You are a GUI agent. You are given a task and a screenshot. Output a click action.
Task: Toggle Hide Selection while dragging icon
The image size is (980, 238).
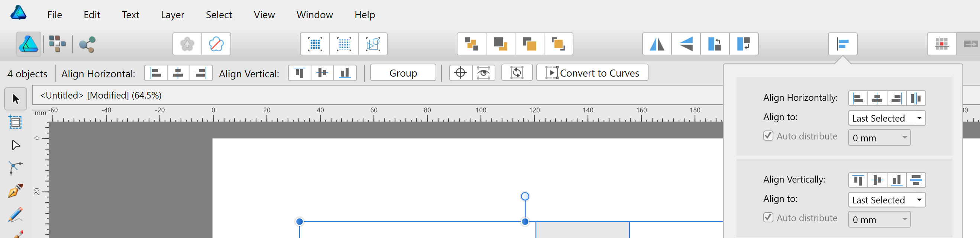pyautogui.click(x=483, y=73)
